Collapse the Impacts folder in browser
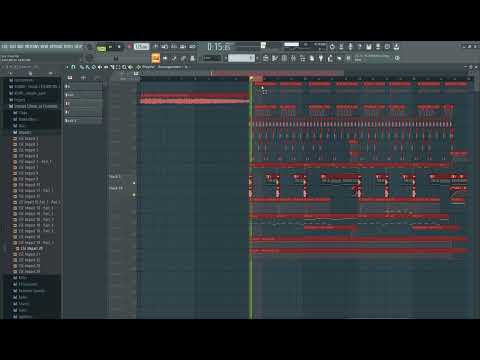Viewport: 480px width, 360px height. [23, 132]
